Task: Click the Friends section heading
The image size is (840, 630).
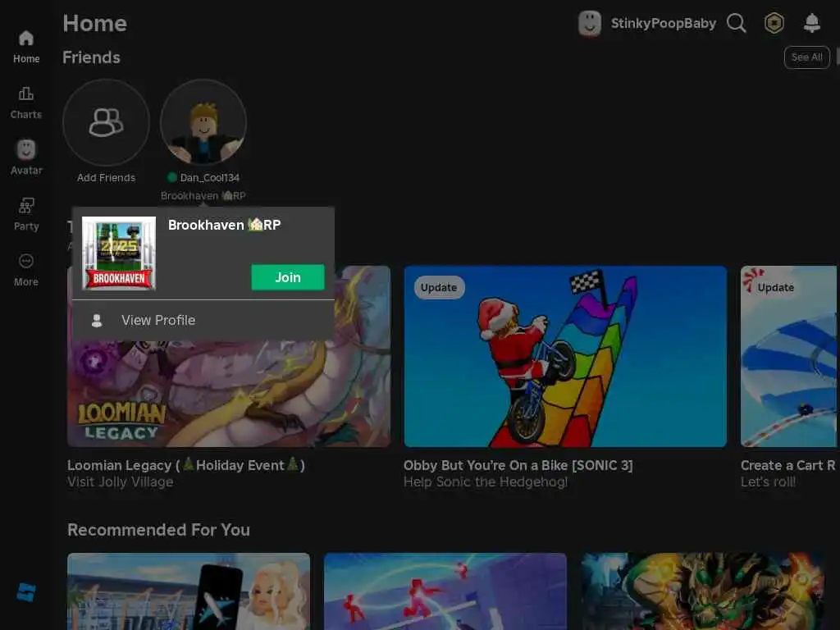Action: (91, 57)
